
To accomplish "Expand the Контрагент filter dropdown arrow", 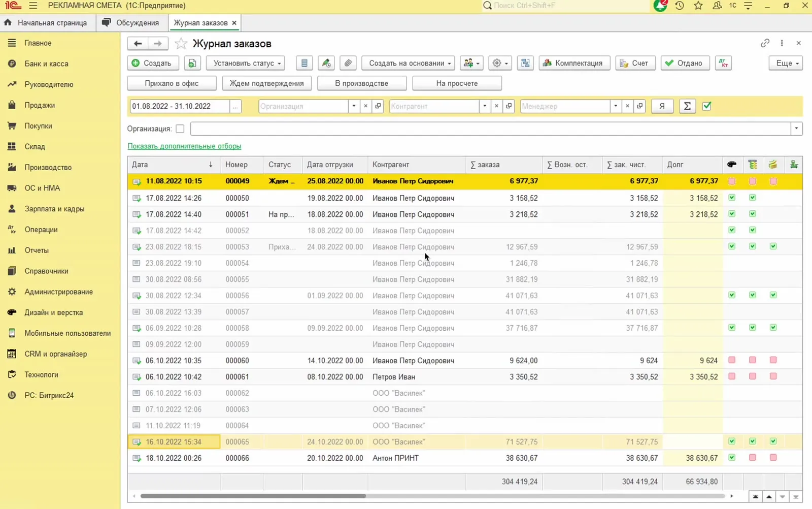I will [485, 106].
